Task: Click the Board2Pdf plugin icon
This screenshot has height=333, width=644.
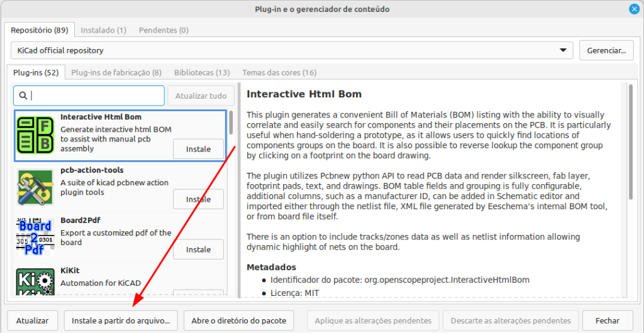Action: [x=36, y=237]
